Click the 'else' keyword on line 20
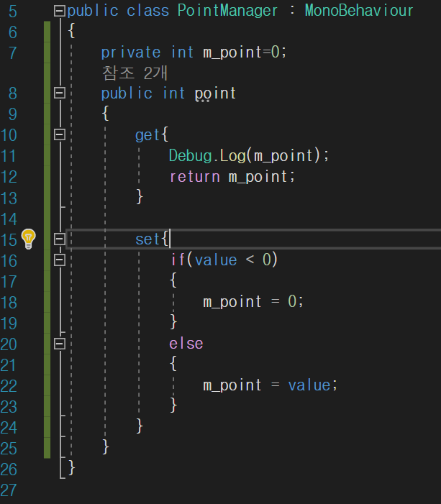This screenshot has height=504, width=441. (186, 344)
